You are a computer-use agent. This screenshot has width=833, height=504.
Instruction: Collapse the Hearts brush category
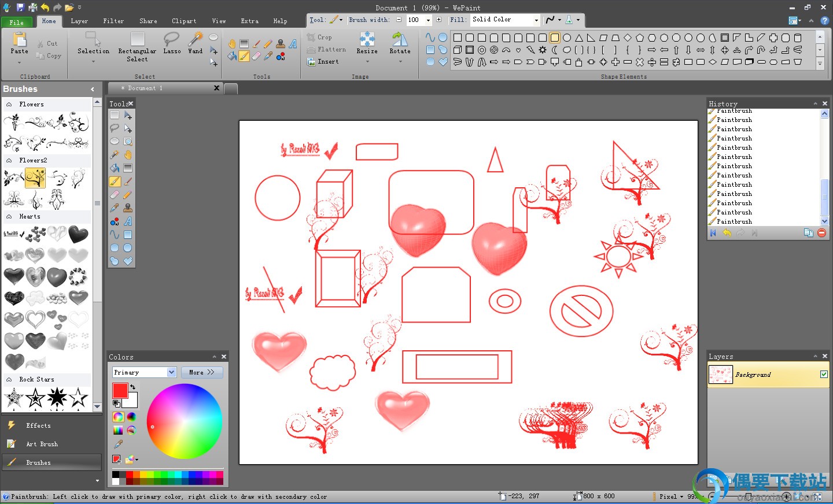coord(9,217)
